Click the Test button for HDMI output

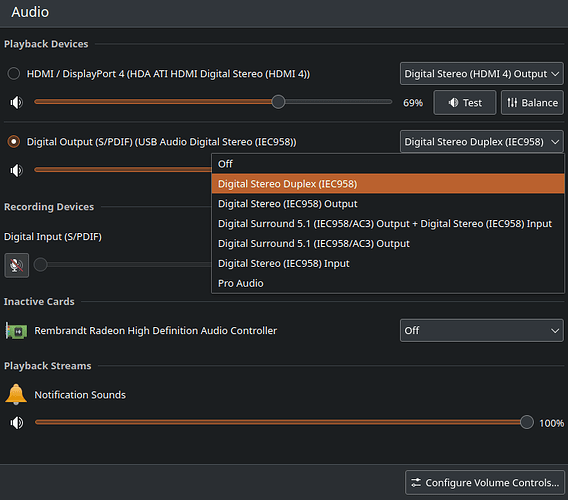pos(465,103)
